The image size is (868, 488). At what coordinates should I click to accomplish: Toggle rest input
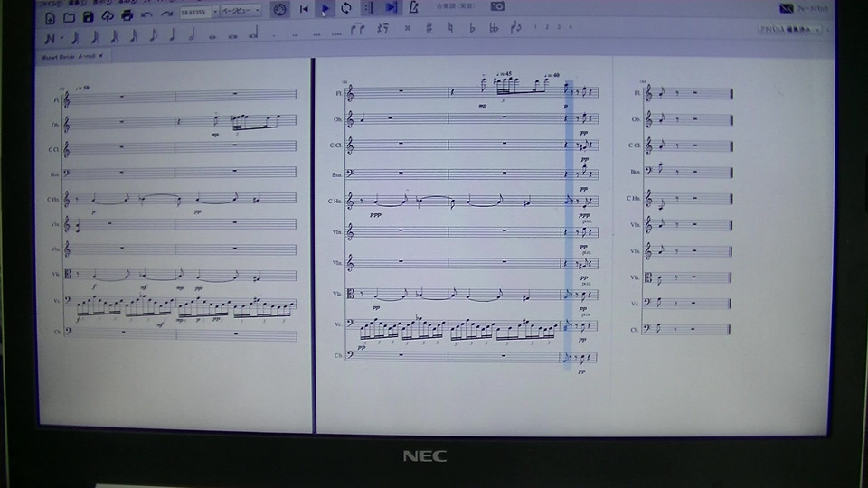point(382,28)
